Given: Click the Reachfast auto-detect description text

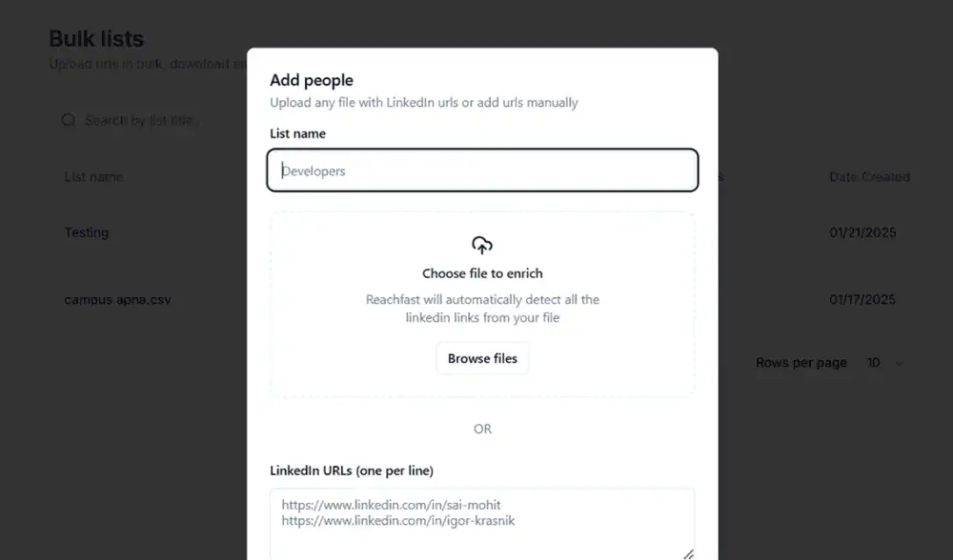Looking at the screenshot, I should coord(482,309).
